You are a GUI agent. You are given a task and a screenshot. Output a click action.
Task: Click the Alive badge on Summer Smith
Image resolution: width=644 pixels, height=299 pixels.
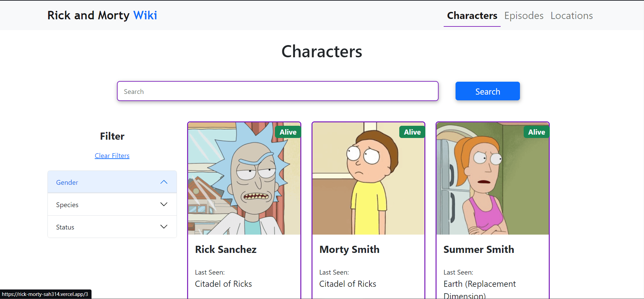click(x=536, y=132)
